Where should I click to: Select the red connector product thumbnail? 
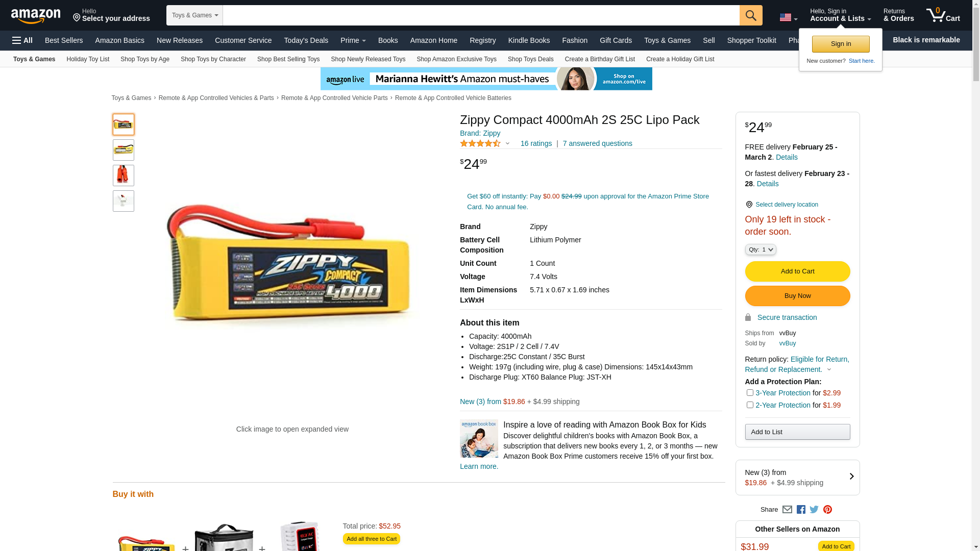pos(124,176)
